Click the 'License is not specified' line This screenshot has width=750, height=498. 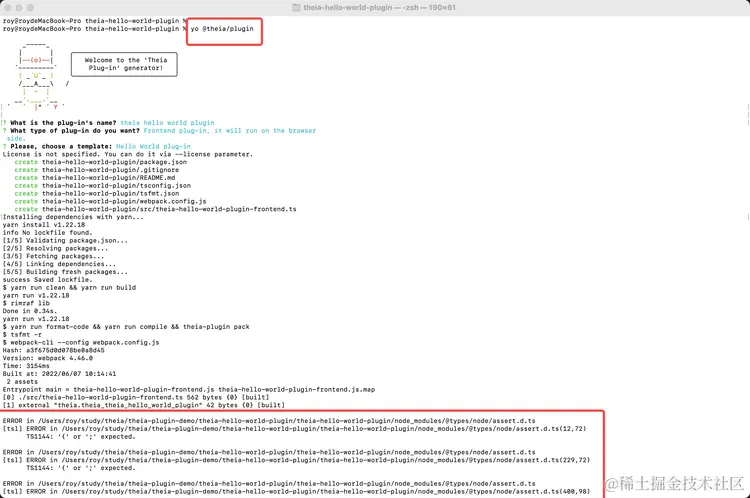click(128, 154)
